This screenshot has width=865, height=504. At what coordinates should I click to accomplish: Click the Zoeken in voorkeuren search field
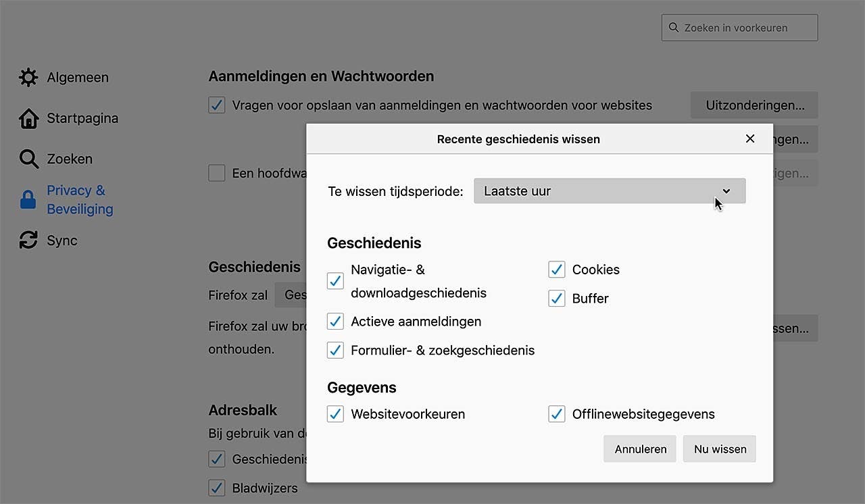click(739, 27)
